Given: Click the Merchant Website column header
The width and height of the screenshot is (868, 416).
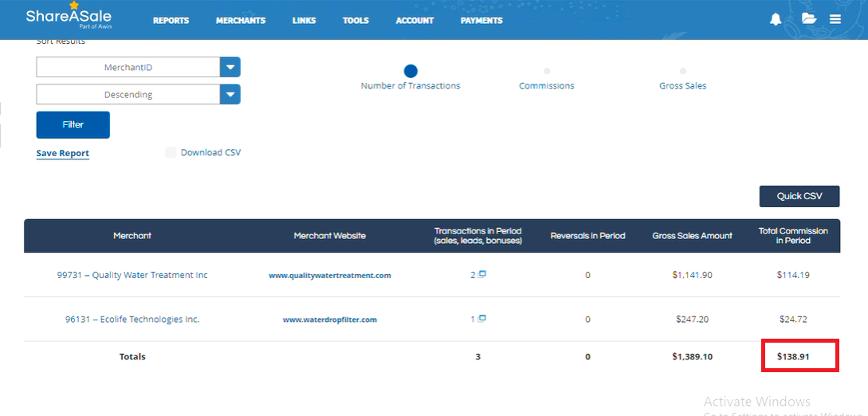Looking at the screenshot, I should [x=330, y=236].
